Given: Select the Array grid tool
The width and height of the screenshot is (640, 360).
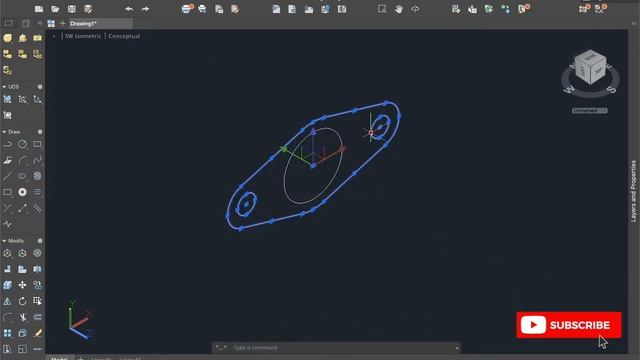Looking at the screenshot, I should tap(7, 333).
